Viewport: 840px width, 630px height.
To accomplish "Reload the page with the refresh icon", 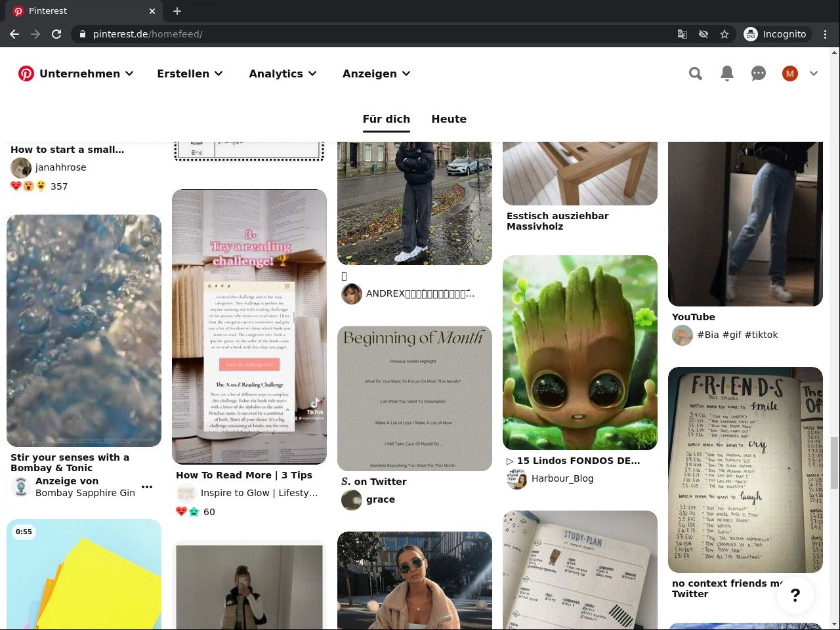I will pos(56,34).
